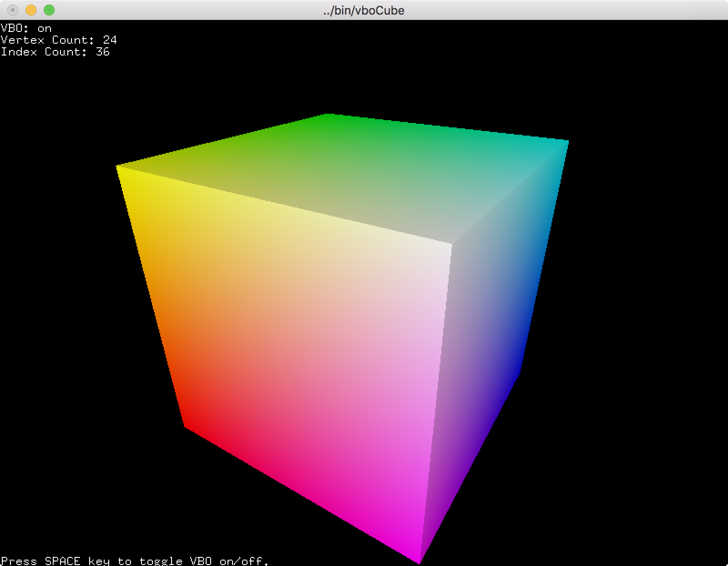Click the ../bin/vboCube window title
This screenshot has height=566, width=728.
363,10
